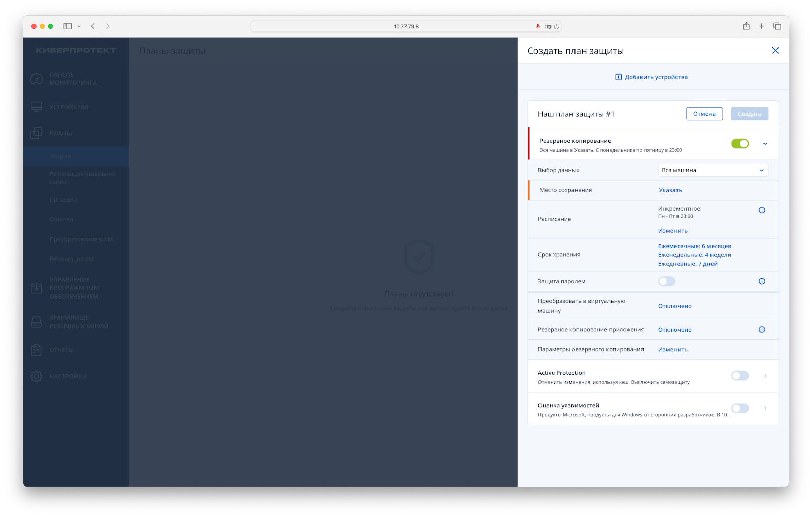Expand Active Protection settings arrow
This screenshot has height=517, width=812.
pos(765,376)
